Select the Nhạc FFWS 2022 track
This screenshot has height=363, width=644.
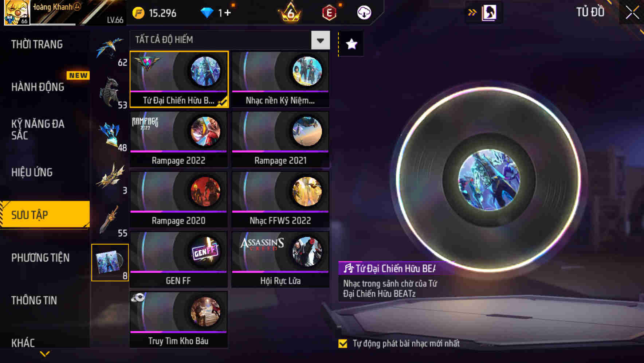pos(280,199)
